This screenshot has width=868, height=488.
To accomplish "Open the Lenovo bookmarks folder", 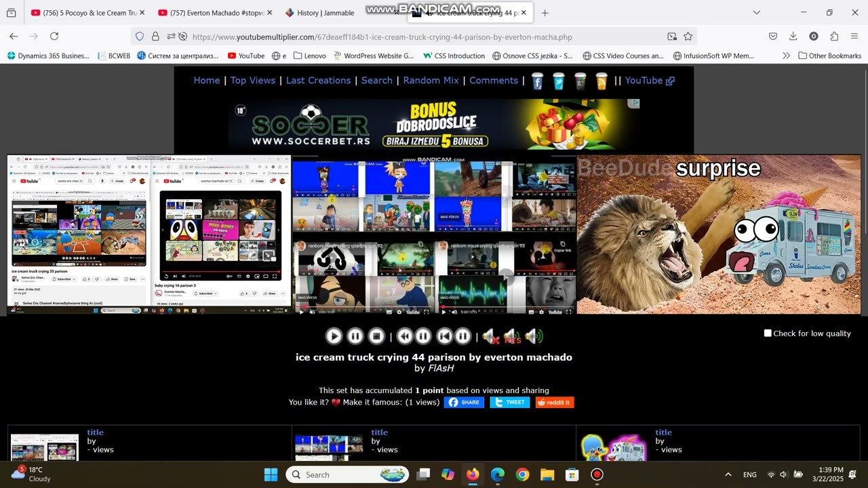I will point(310,56).
